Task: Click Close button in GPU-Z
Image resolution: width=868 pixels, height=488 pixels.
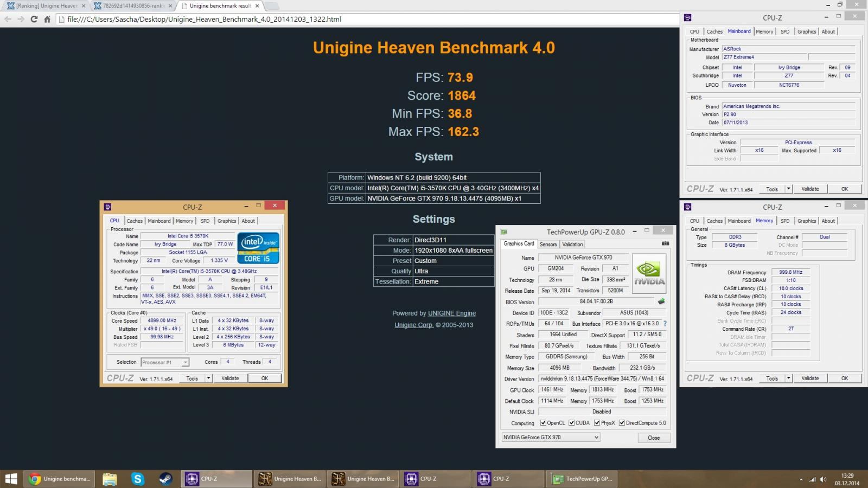Action: tap(654, 438)
